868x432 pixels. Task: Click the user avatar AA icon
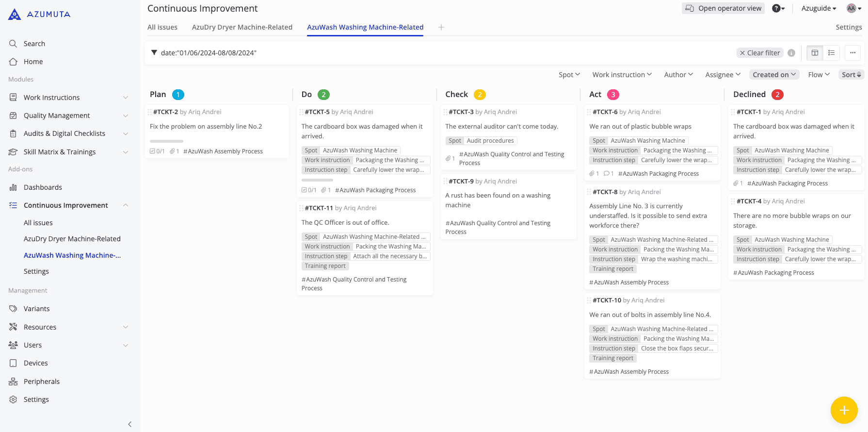point(851,8)
